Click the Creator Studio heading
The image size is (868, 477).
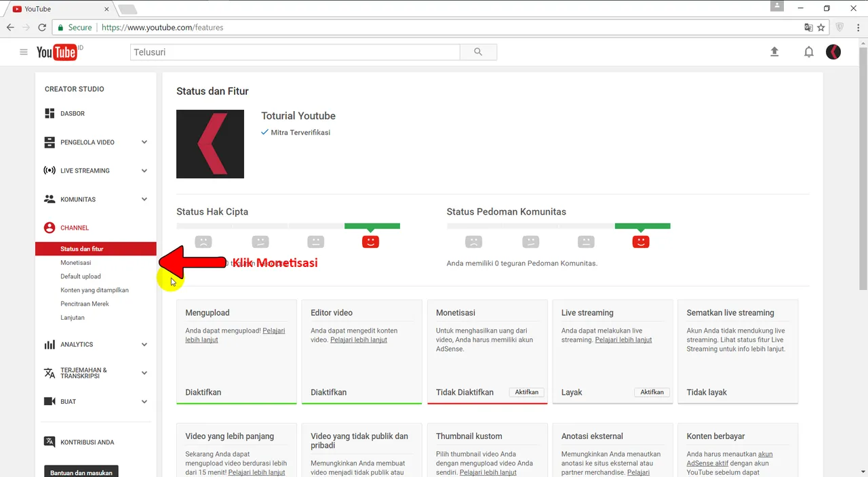pos(75,89)
